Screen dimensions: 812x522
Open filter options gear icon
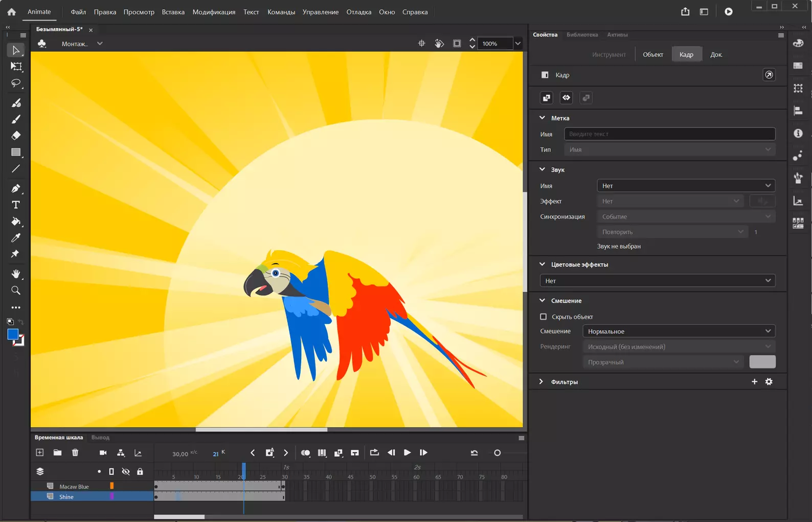(769, 382)
